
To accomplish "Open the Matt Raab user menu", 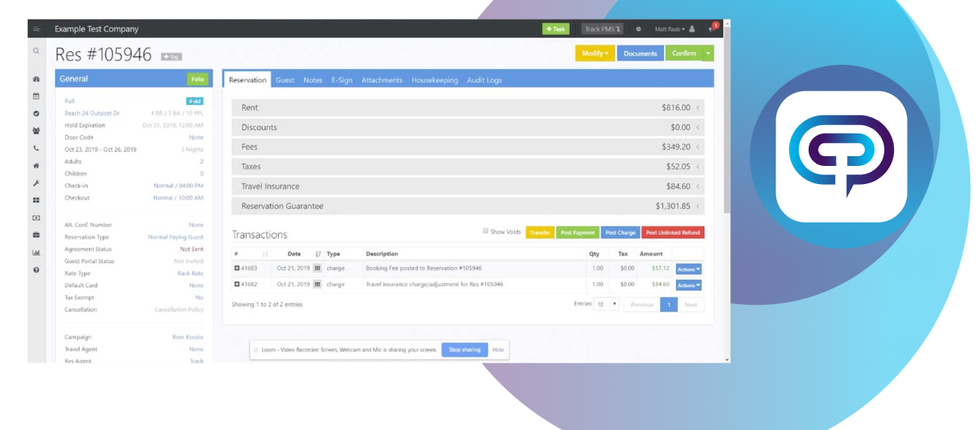I will tap(670, 29).
